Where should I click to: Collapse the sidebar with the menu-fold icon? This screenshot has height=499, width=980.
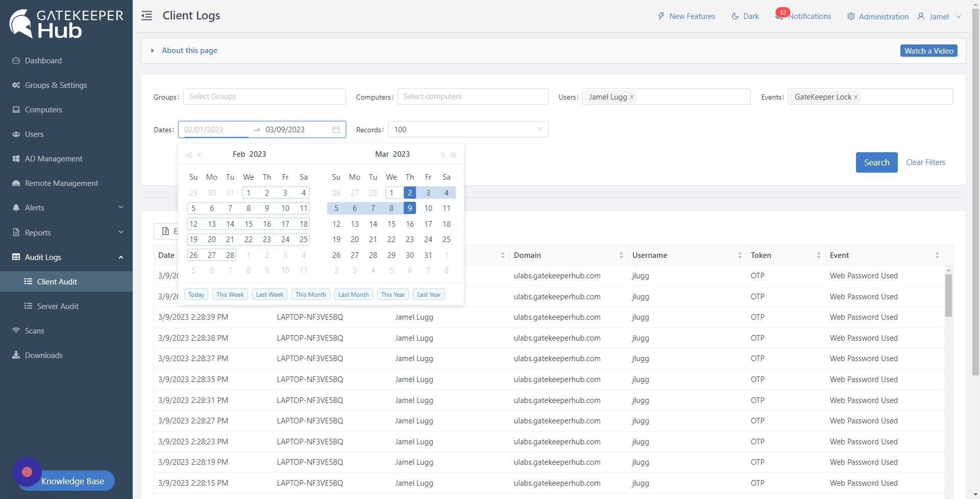click(x=146, y=16)
